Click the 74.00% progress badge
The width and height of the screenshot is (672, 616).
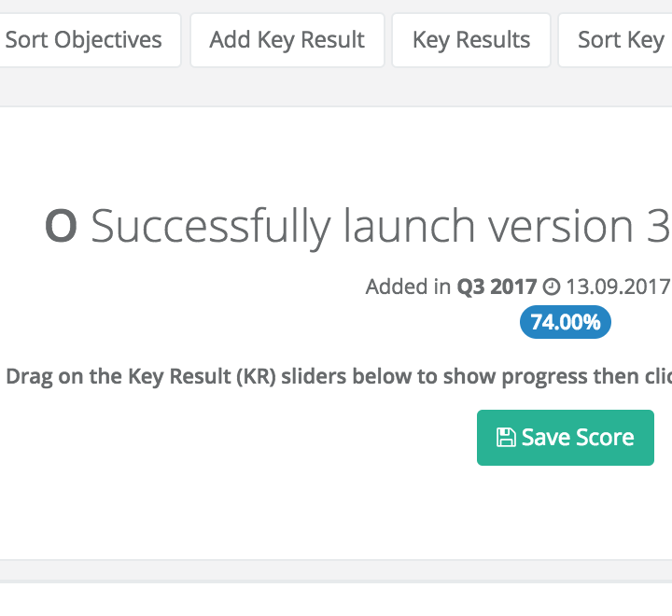pos(566,322)
